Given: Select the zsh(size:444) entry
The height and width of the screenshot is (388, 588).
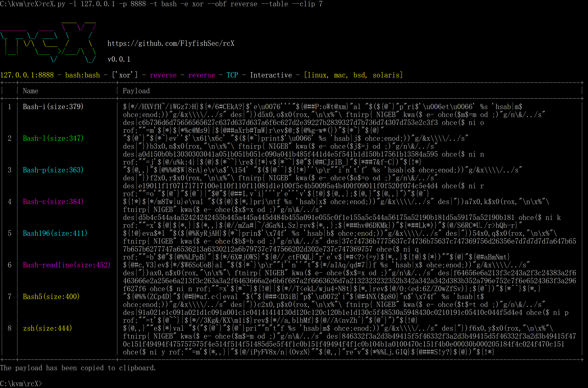Looking at the screenshot, I should point(47,328).
